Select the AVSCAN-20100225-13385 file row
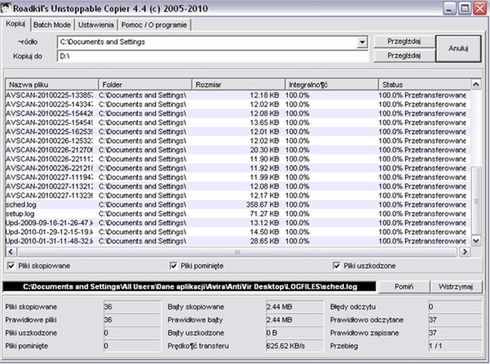 coord(238,95)
